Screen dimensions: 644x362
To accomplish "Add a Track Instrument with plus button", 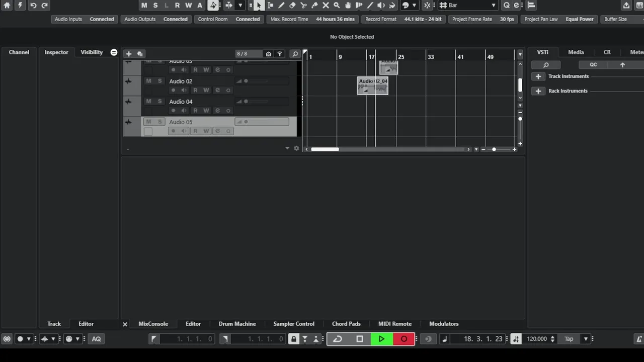I will click(x=538, y=76).
